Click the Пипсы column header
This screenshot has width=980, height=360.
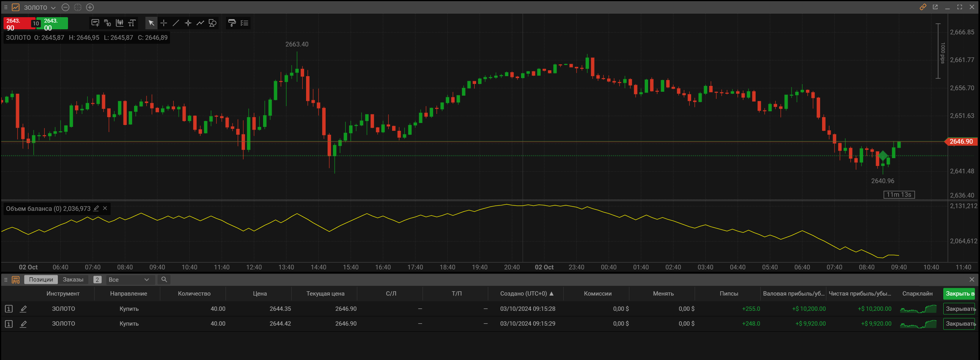(x=729, y=294)
